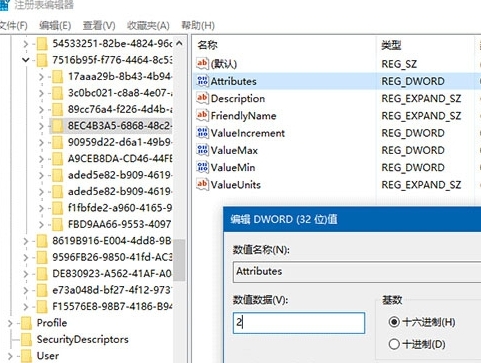Click the 54533251-82be-4824 folder icon

[42, 44]
